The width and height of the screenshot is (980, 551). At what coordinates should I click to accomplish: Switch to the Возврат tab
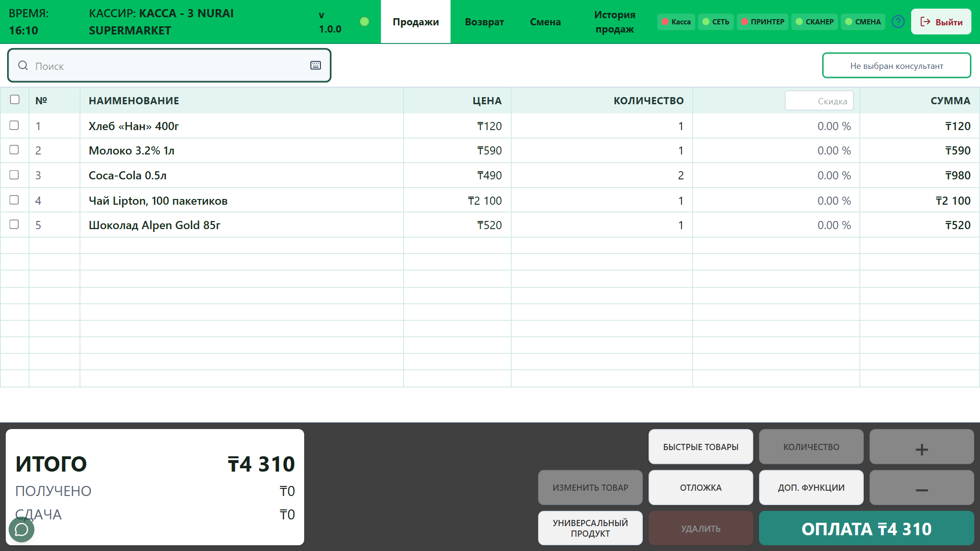(x=484, y=22)
